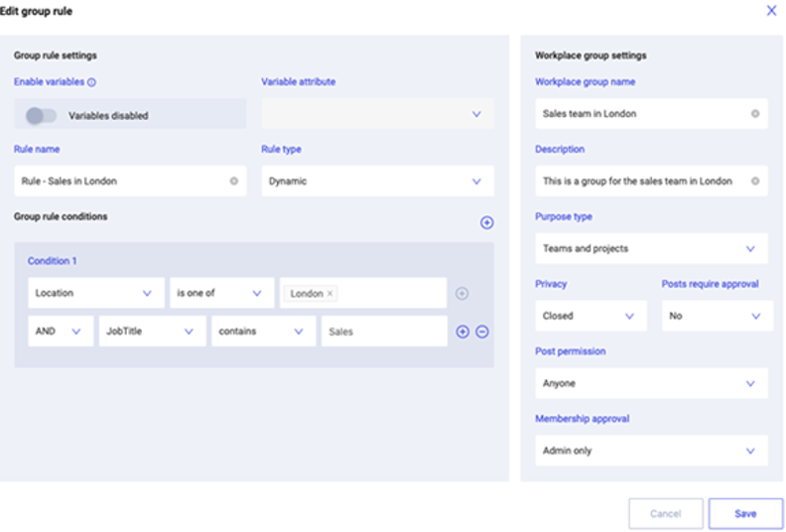Click the Sales value input field
This screenshot has height=532, width=786.
(x=384, y=332)
